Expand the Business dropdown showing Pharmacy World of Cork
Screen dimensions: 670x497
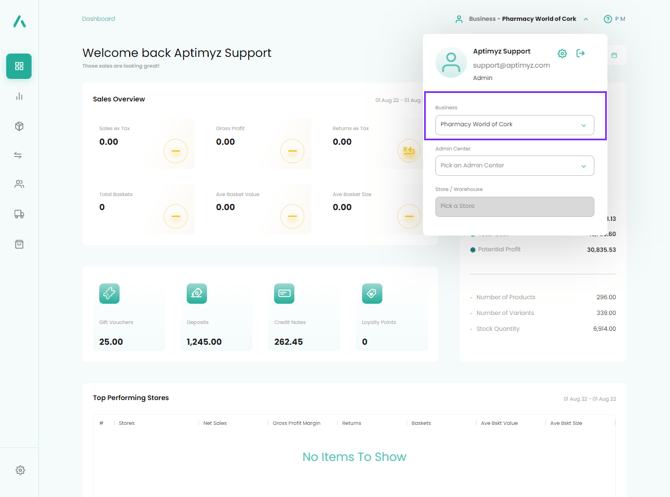(514, 125)
